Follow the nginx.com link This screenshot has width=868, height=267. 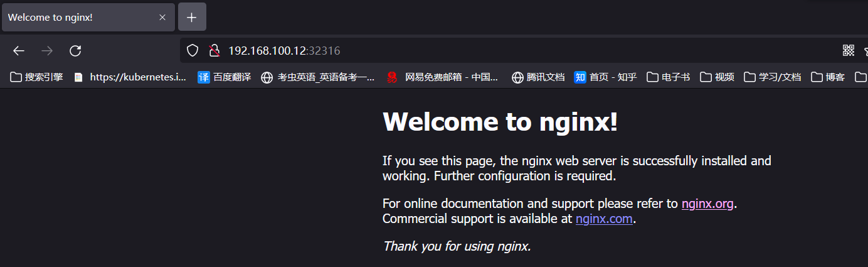click(x=605, y=219)
